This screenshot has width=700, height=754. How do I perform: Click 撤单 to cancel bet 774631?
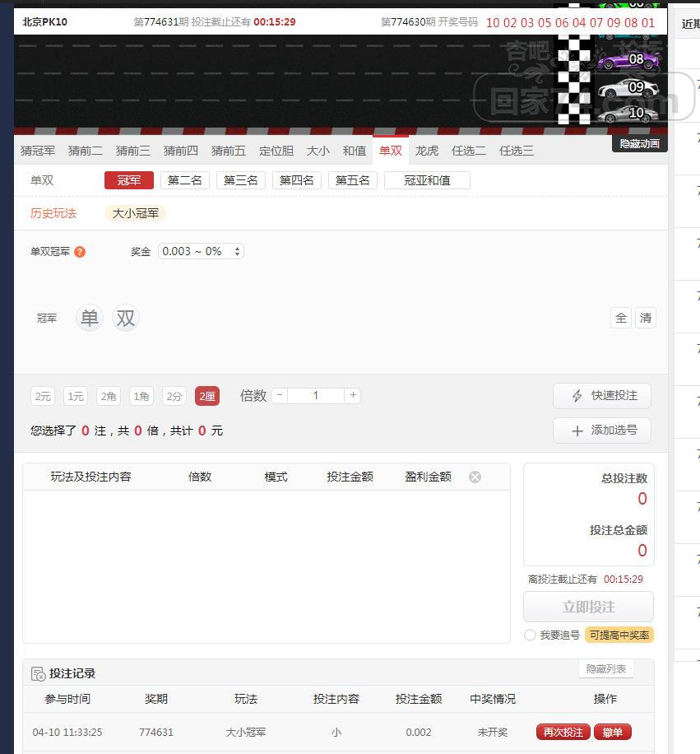(613, 733)
